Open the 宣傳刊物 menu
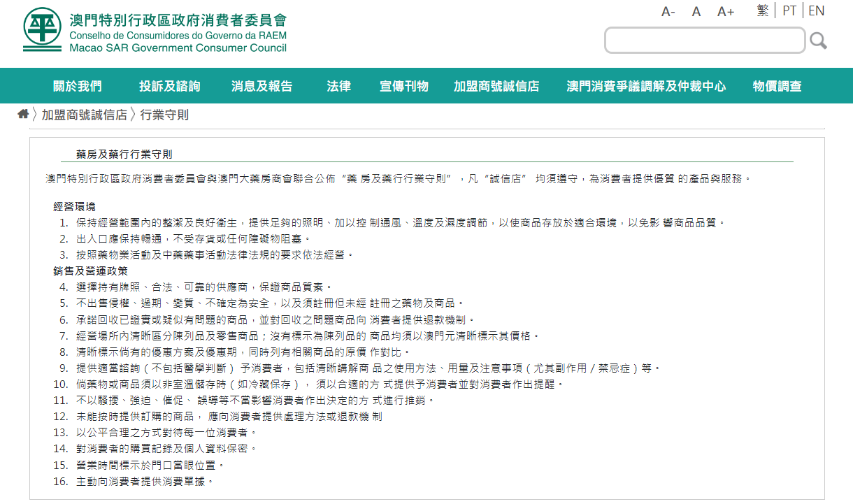 point(403,87)
